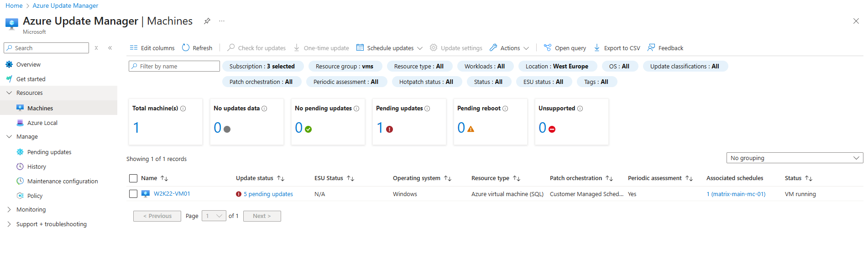The height and width of the screenshot is (280, 868).
Task: Click the Unsupported info icon
Action: (580, 109)
